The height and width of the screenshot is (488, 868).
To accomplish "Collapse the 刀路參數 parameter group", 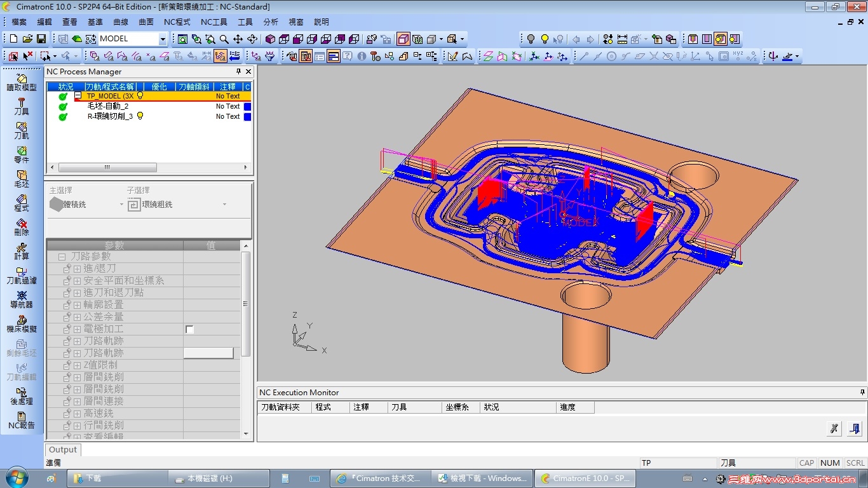I will pyautogui.click(x=62, y=257).
